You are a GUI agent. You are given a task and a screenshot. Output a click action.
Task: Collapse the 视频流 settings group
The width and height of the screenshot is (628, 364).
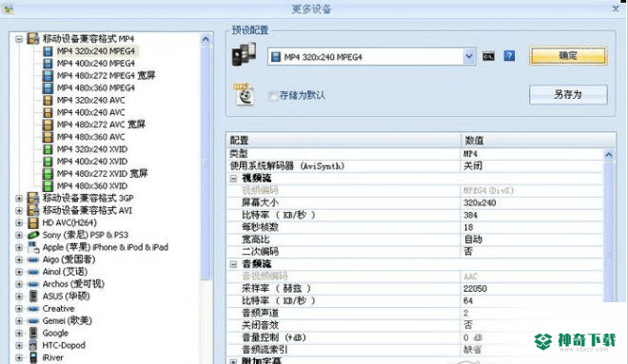tap(233, 179)
